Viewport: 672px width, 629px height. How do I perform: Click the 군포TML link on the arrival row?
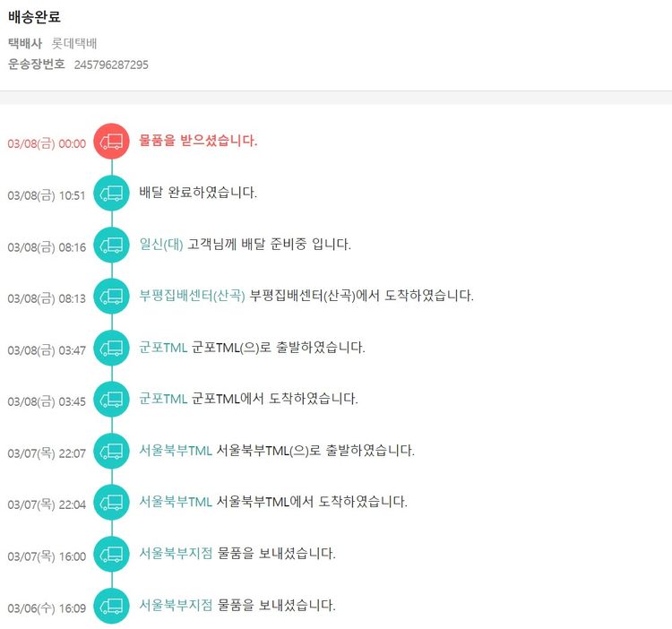pos(163,399)
